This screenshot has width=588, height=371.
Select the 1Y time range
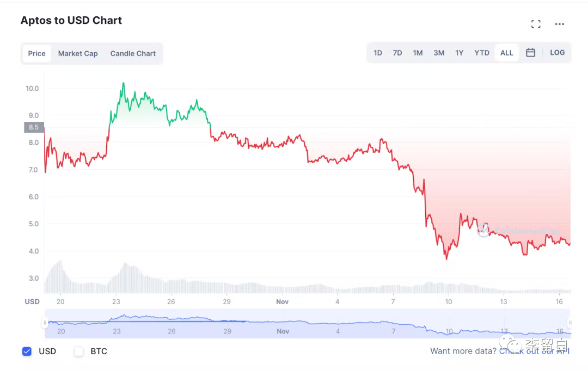click(459, 53)
